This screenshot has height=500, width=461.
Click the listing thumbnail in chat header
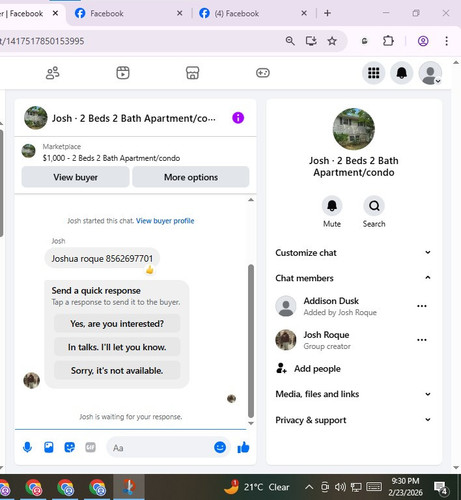coord(36,118)
